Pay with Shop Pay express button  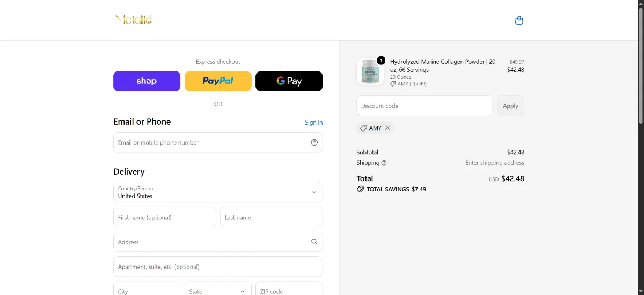click(147, 81)
